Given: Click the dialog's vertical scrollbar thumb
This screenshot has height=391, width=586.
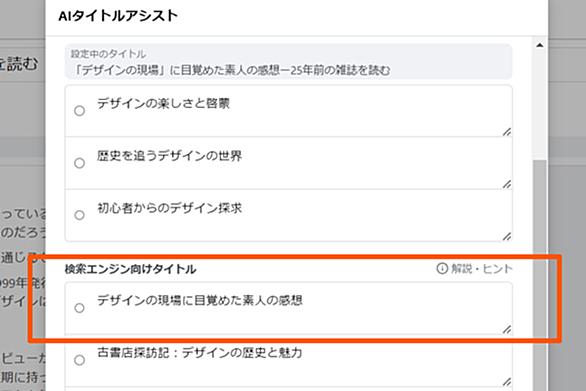Looking at the screenshot, I should click(x=540, y=275).
